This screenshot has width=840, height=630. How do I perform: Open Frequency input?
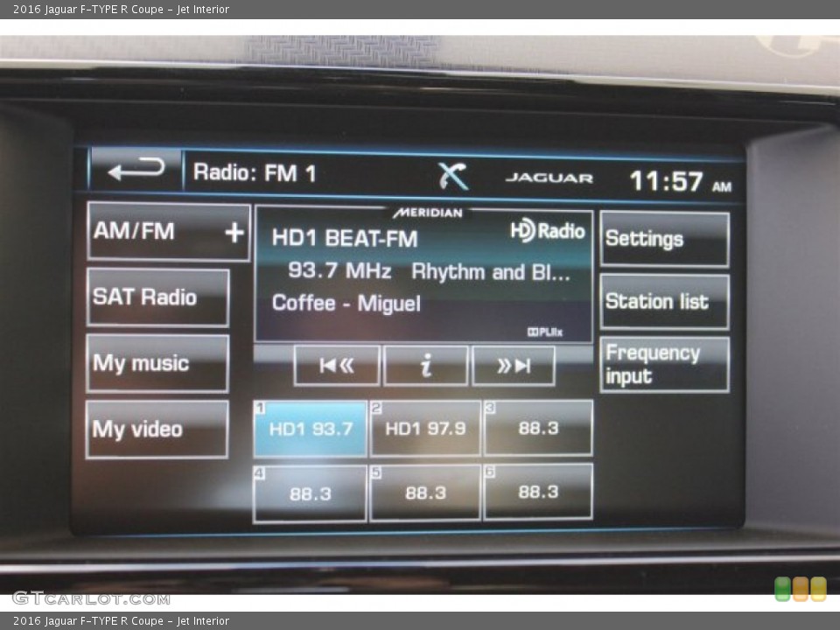click(664, 365)
